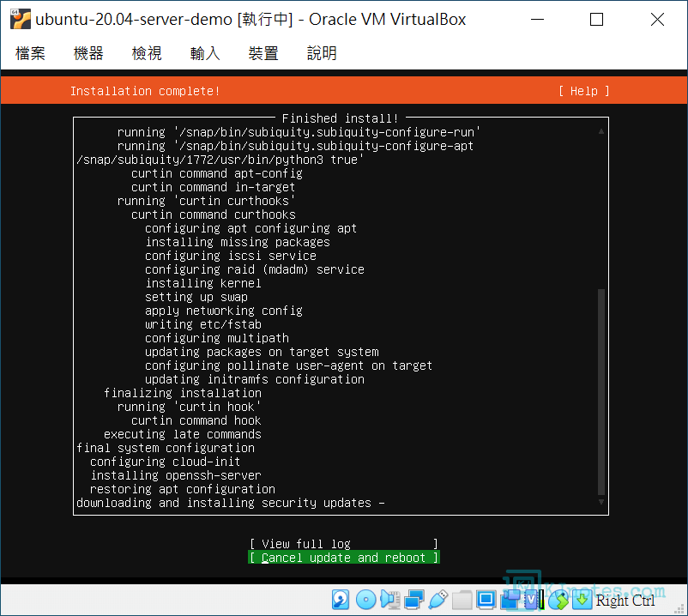Click View full log

[344, 544]
